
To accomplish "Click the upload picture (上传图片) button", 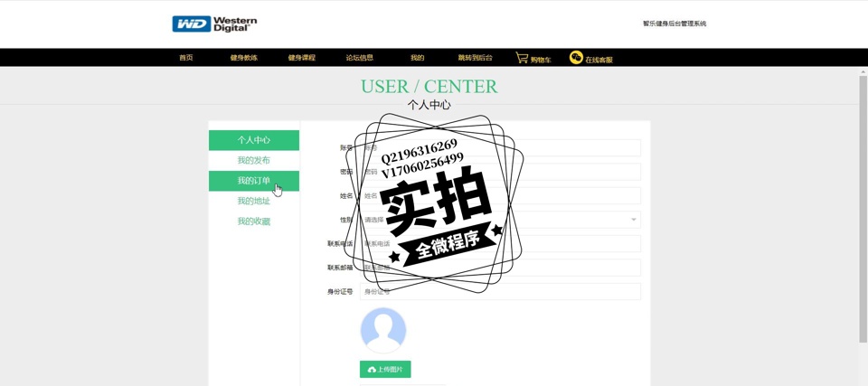I will 385,369.
